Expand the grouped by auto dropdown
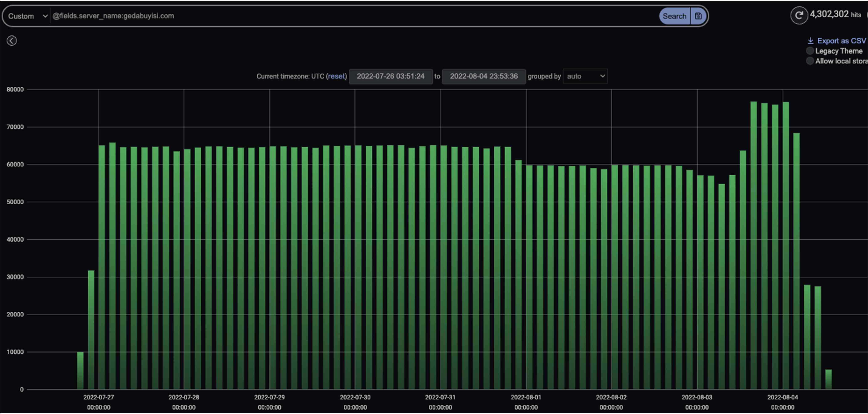Screen dimensions: 868x414 [585, 76]
